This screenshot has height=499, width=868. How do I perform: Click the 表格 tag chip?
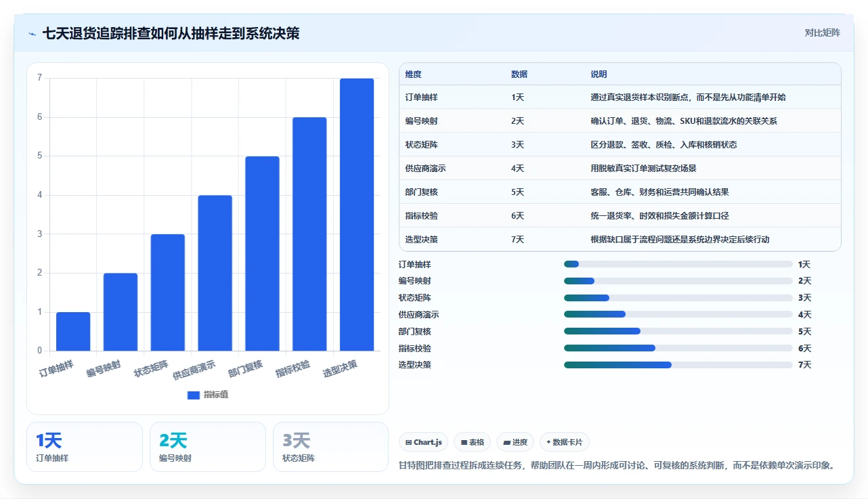tap(472, 442)
